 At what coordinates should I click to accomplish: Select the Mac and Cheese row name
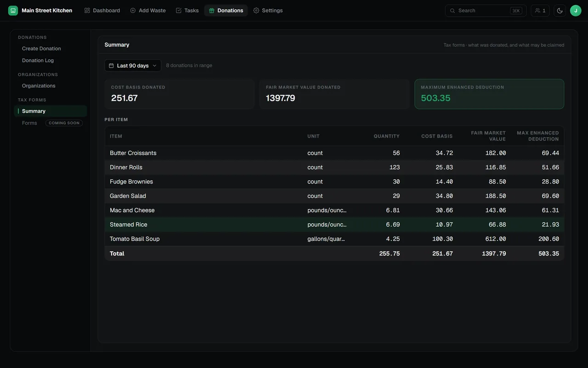click(132, 210)
